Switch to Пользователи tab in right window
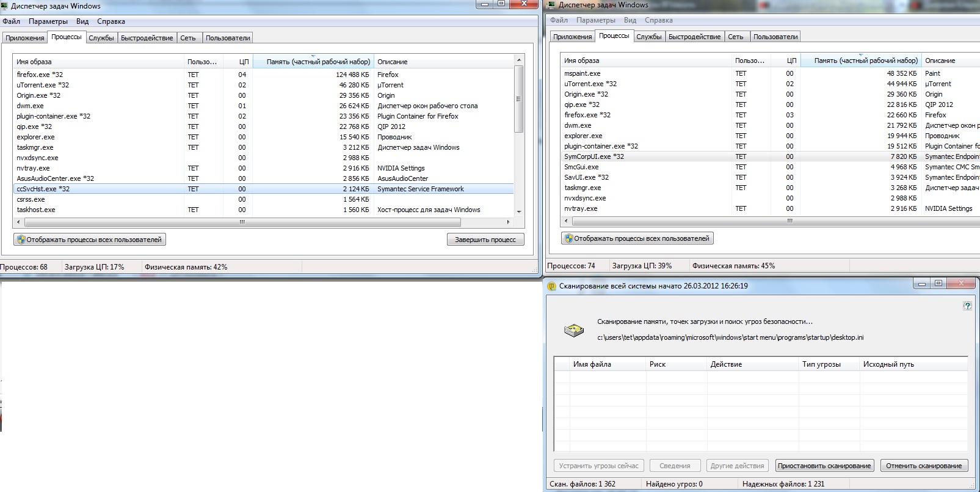 tap(775, 37)
